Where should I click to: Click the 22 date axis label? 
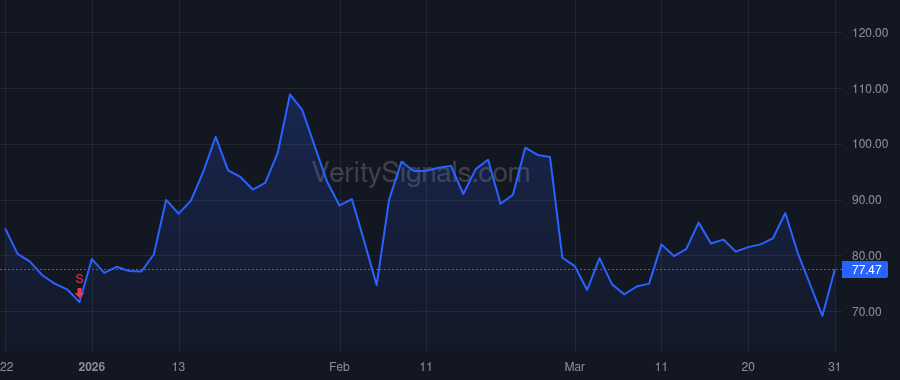click(7, 366)
